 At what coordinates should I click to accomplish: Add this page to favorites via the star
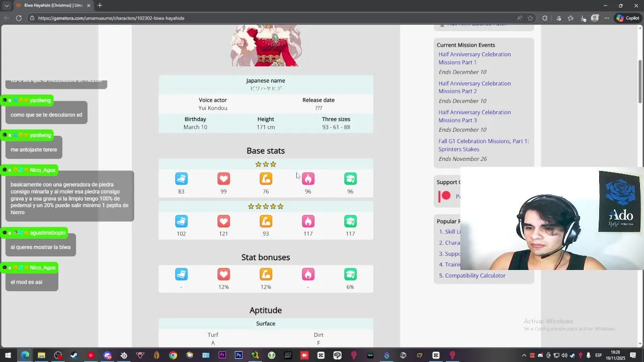tap(530, 18)
